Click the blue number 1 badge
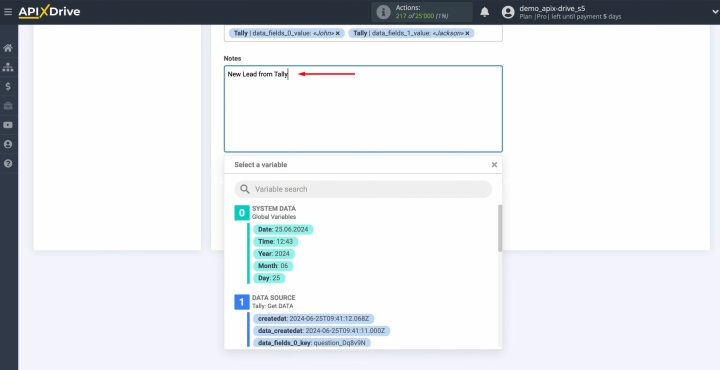Viewport: 720px width, 370px height. [242, 302]
